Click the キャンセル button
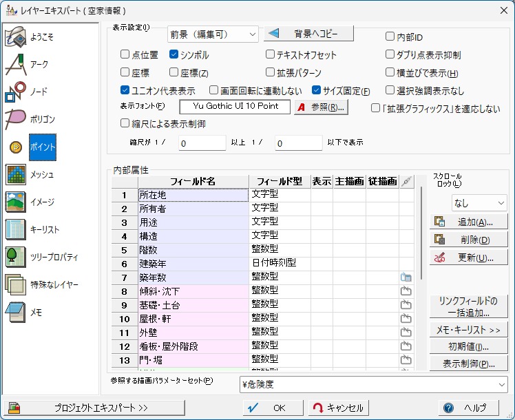515x420 pixels. (339, 408)
